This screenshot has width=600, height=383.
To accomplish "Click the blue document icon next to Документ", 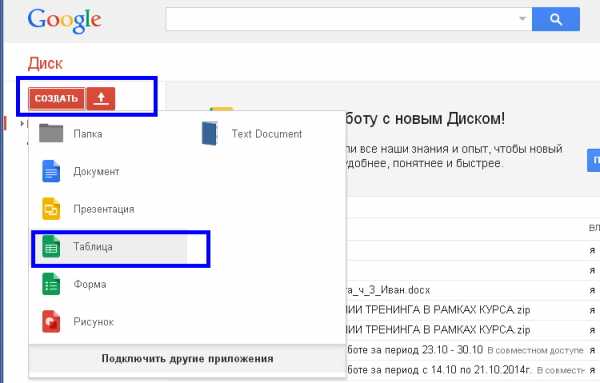I will click(51, 171).
